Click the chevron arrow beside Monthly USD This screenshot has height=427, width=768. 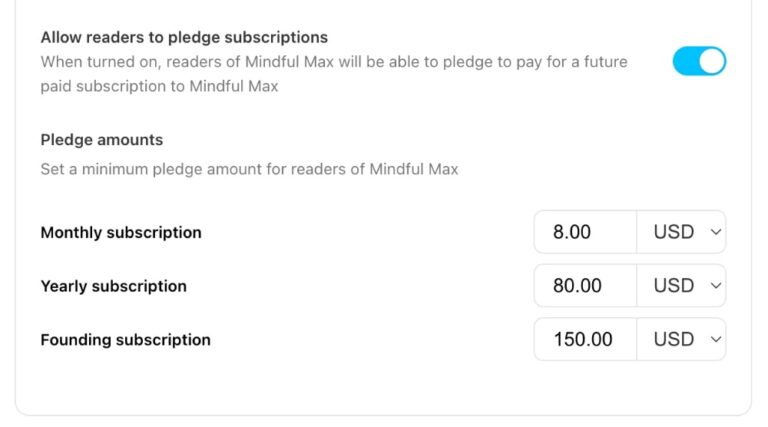pos(714,232)
